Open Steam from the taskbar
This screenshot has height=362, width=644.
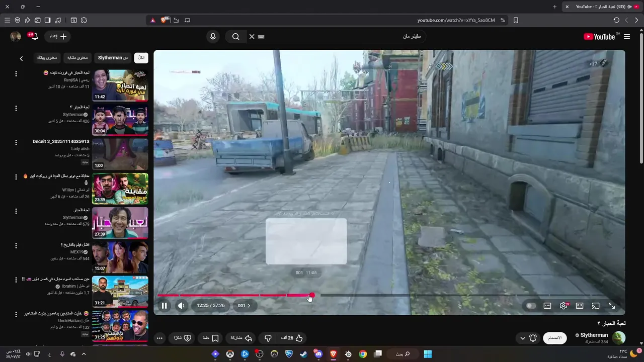coord(303,354)
